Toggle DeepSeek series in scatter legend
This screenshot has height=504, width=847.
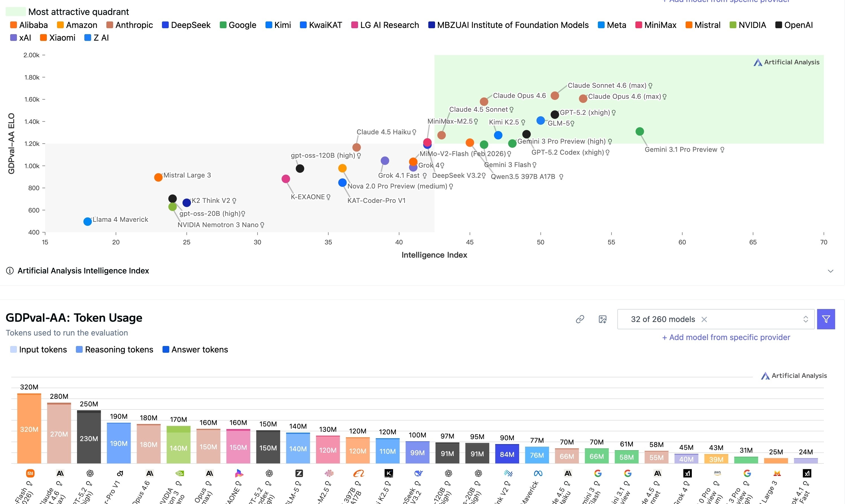tap(186, 25)
